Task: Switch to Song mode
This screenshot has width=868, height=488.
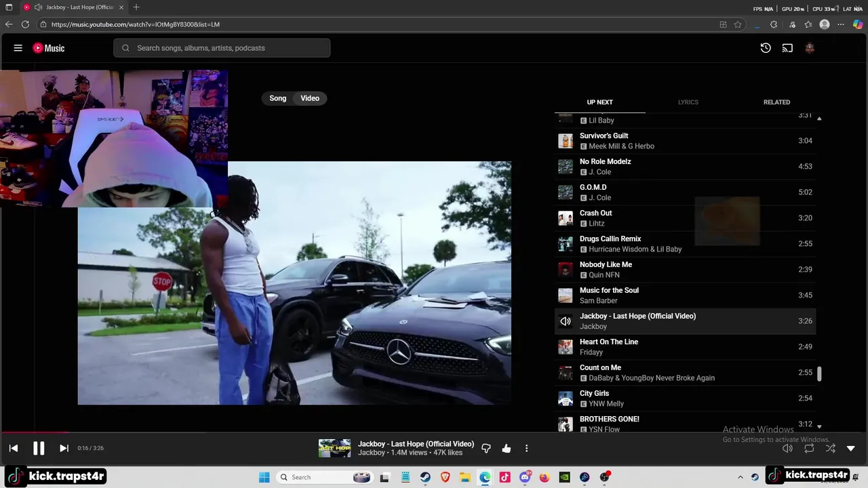Action: tap(278, 98)
